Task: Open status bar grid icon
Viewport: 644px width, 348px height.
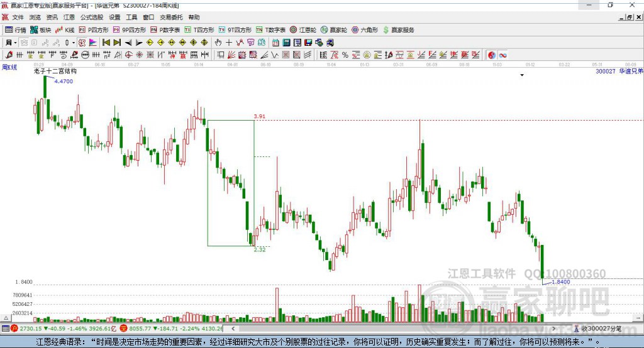Action: (5, 329)
